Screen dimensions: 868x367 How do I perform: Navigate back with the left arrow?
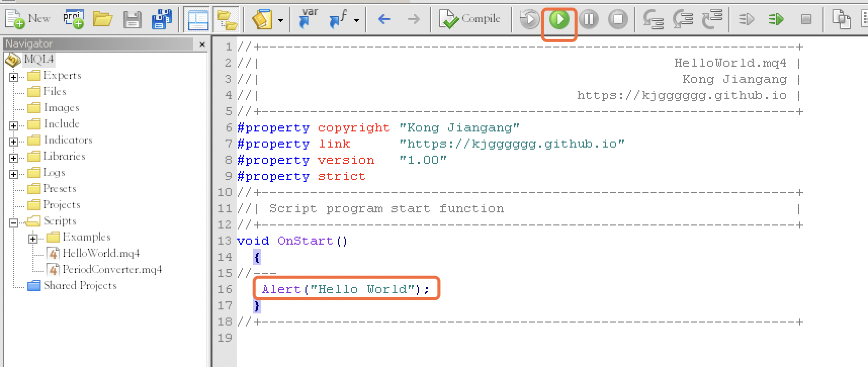[384, 20]
